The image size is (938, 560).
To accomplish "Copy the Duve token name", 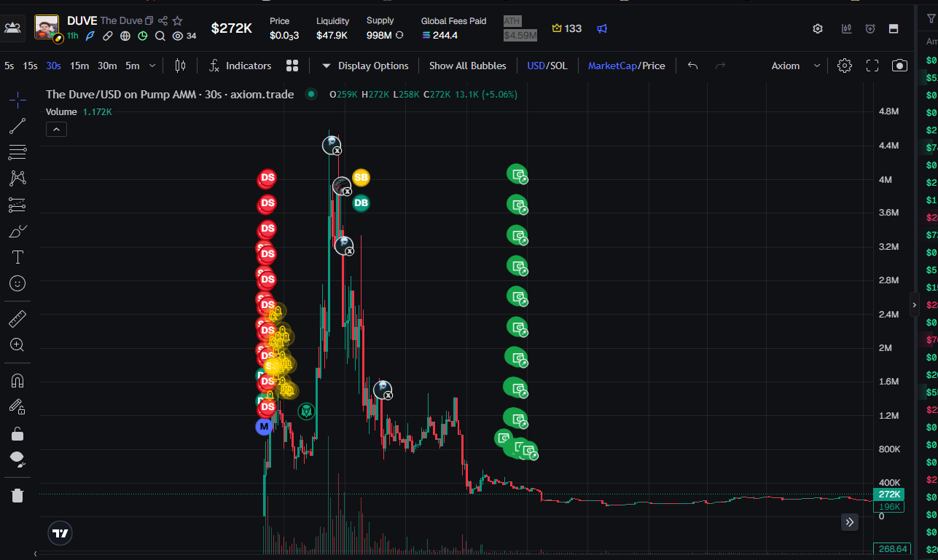I will 149,21.
